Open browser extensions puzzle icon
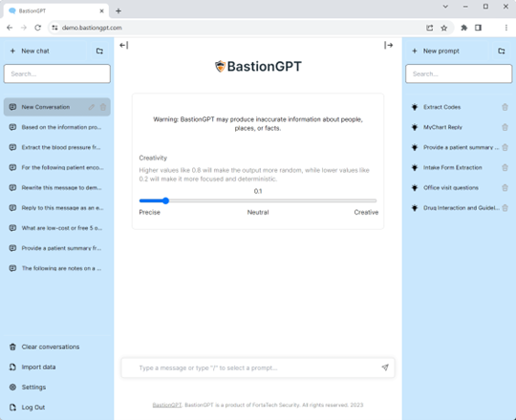Image resolution: width=516 pixels, height=420 pixels. (464, 28)
